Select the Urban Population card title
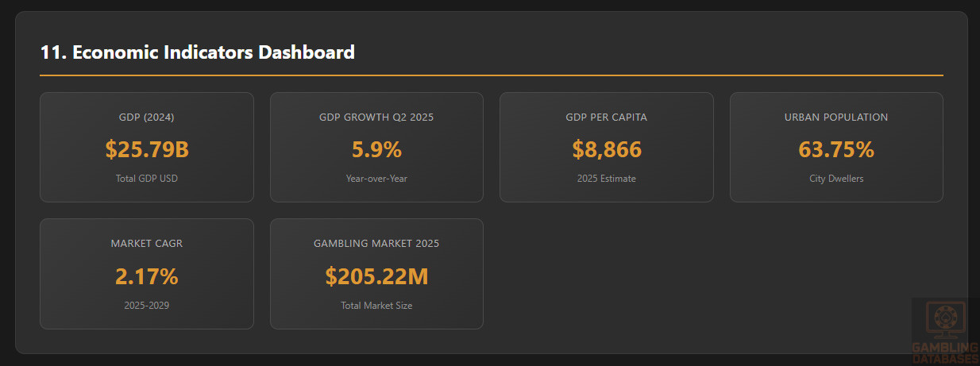This screenshot has height=366, width=980. click(x=836, y=118)
